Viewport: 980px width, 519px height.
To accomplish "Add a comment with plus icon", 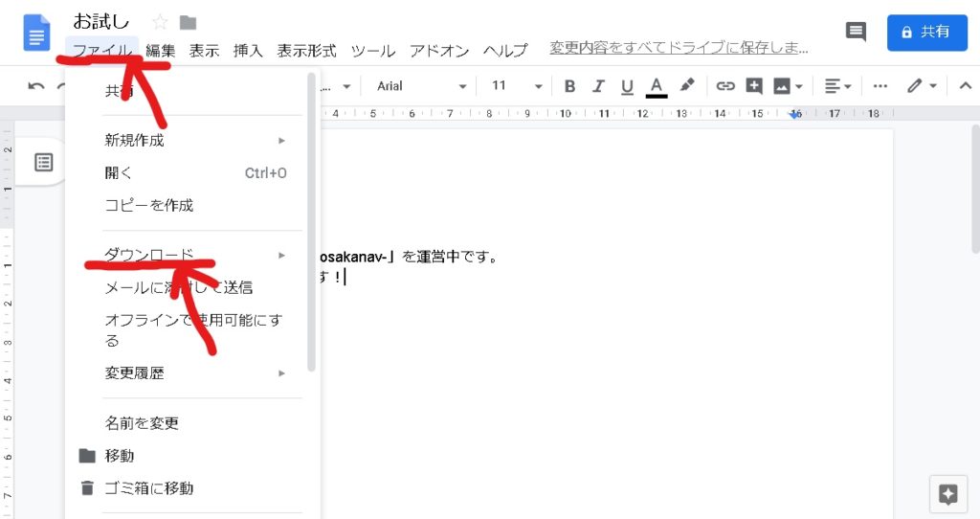I will 754,86.
